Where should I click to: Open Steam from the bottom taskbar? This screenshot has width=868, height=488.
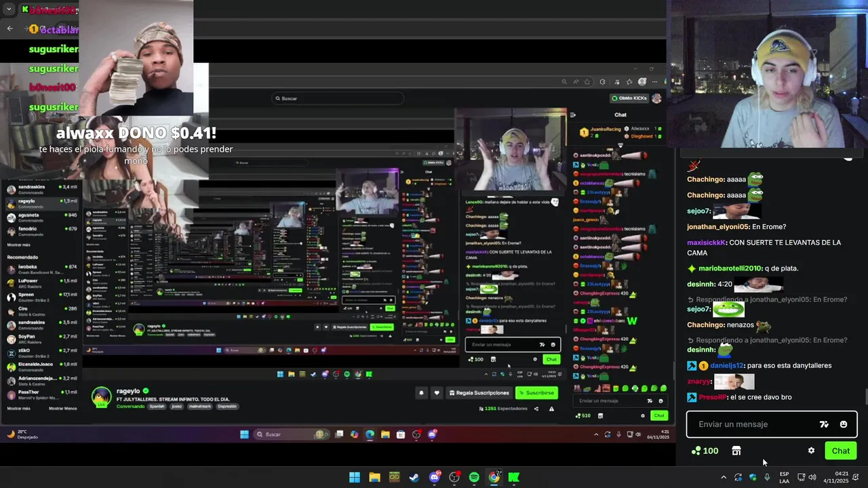click(x=414, y=477)
